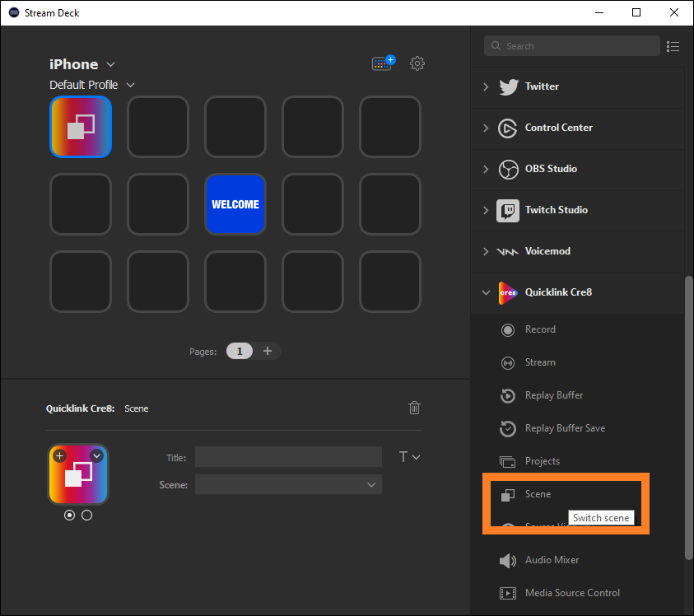Select the first key state radio button
Image resolution: width=694 pixels, height=616 pixels.
pyautogui.click(x=69, y=515)
